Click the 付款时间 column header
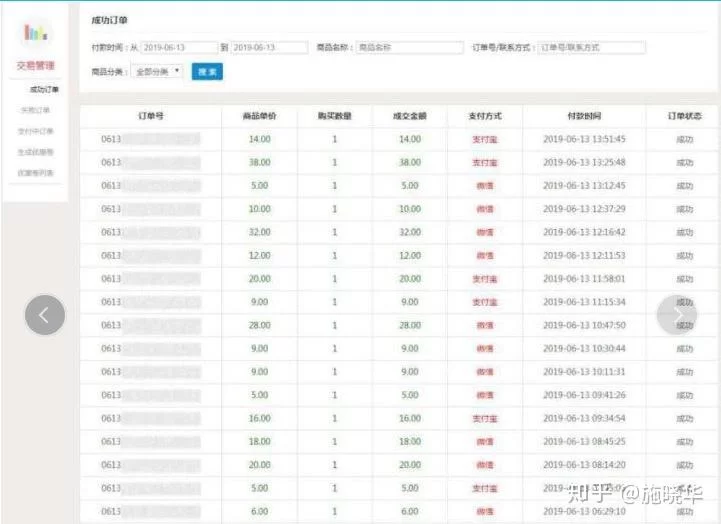This screenshot has height=524, width=721. click(x=584, y=117)
